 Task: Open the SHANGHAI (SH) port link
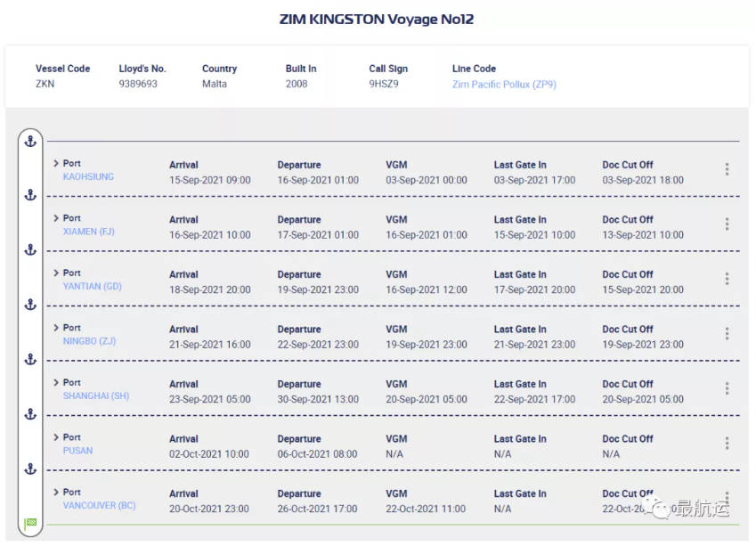pyautogui.click(x=95, y=396)
